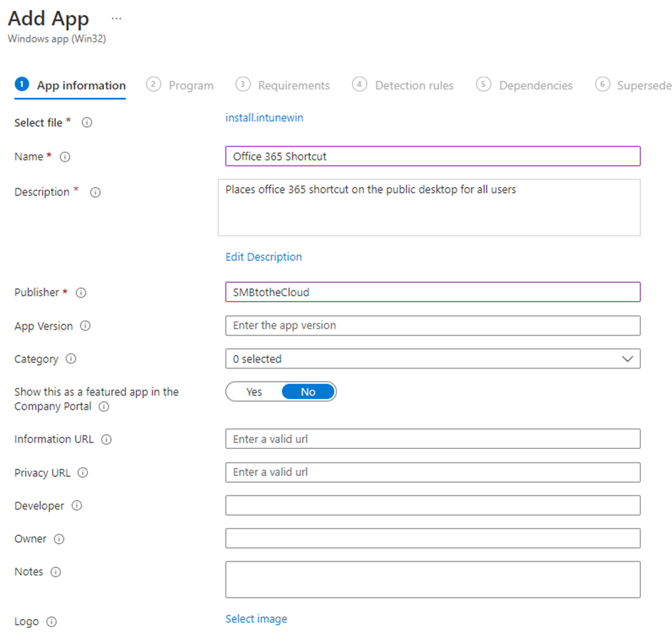Image resolution: width=672 pixels, height=642 pixels.
Task: Click the App Version input field
Action: click(x=432, y=325)
